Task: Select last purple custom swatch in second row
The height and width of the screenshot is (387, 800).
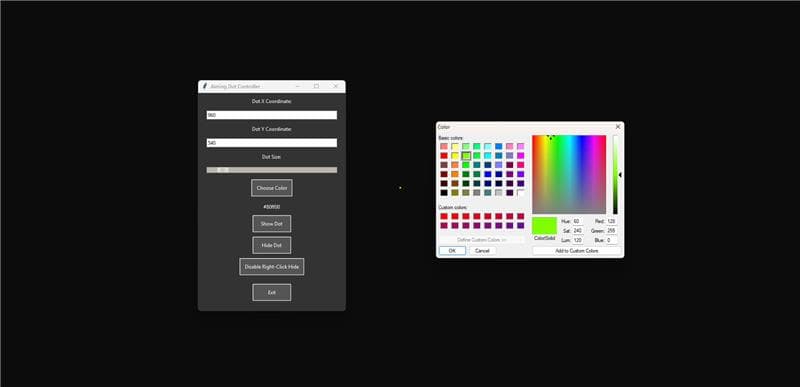Action: [x=520, y=225]
